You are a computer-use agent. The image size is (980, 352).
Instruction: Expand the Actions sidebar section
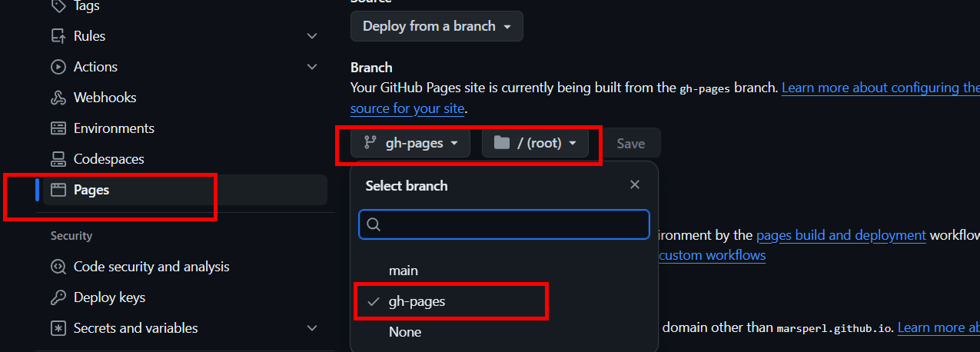312,67
